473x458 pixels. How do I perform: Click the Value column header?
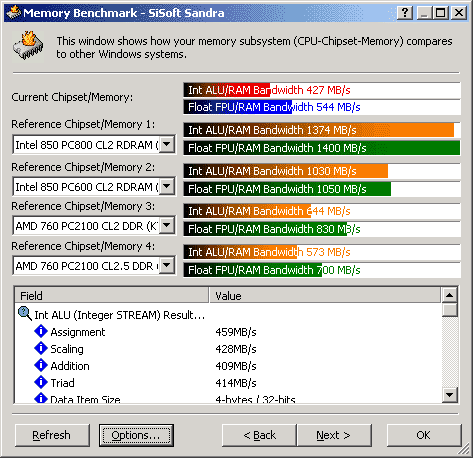pyautogui.click(x=325, y=296)
